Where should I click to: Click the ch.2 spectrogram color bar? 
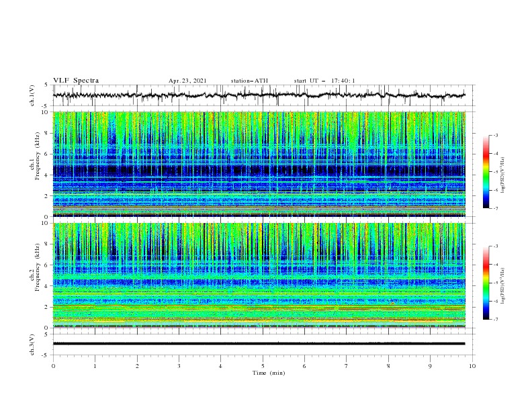(x=486, y=283)
